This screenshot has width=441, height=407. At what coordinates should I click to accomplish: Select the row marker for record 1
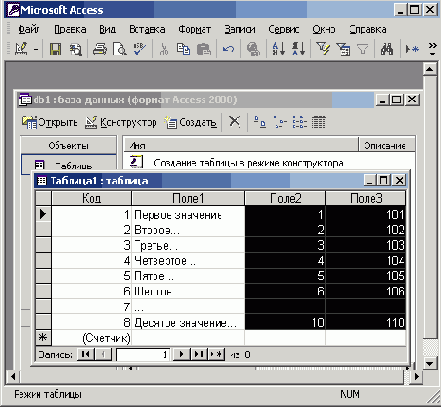click(43, 214)
